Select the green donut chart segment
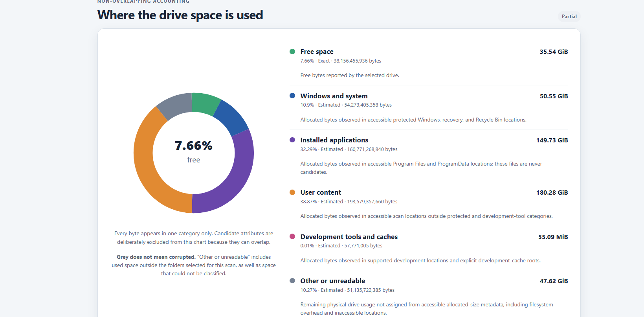 [205, 103]
